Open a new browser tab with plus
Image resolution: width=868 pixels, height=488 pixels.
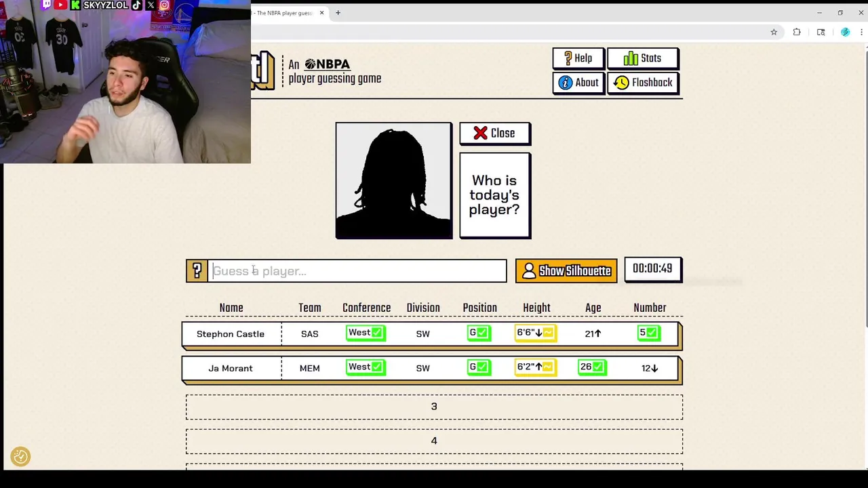[338, 12]
